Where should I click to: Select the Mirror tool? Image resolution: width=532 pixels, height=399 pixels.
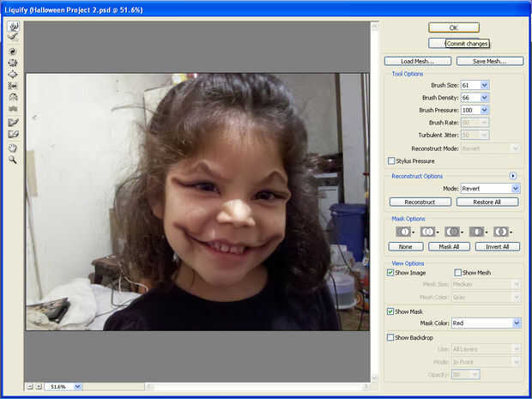(x=13, y=97)
